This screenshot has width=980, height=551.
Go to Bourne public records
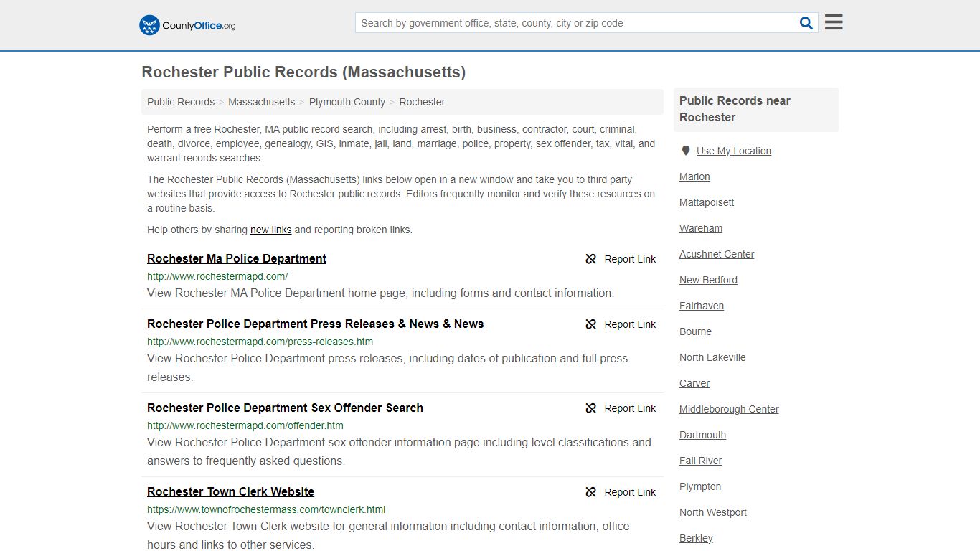click(695, 331)
